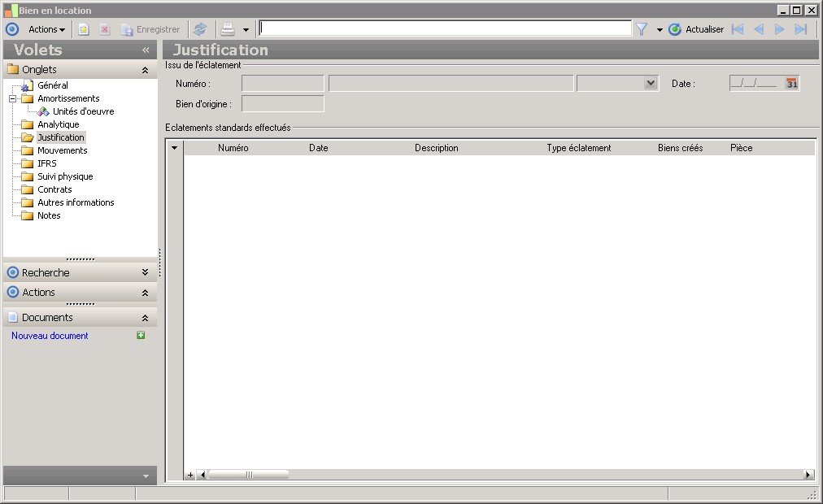
Task: Collapse the Onglets section
Action: (145, 70)
